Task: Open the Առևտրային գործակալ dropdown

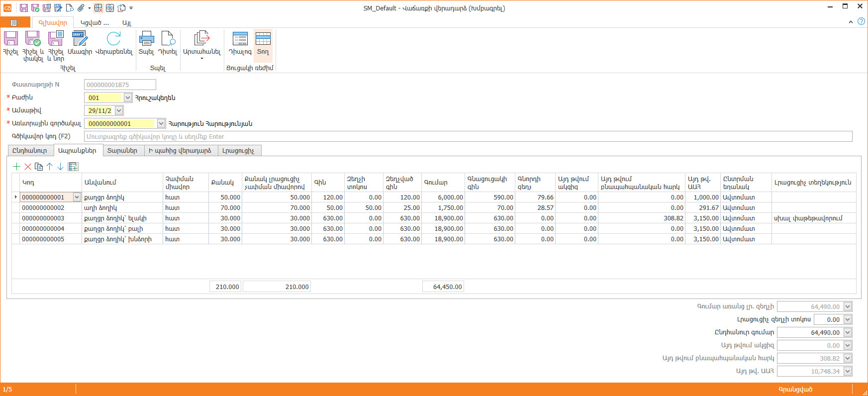Action: coord(161,123)
